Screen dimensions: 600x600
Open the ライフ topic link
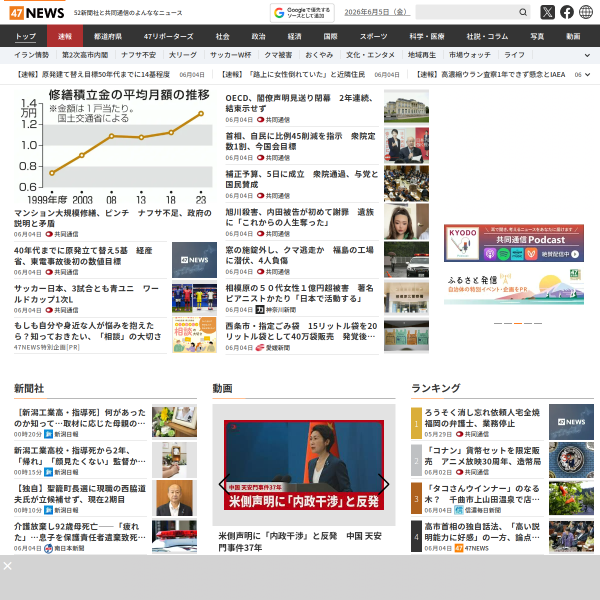point(514,55)
